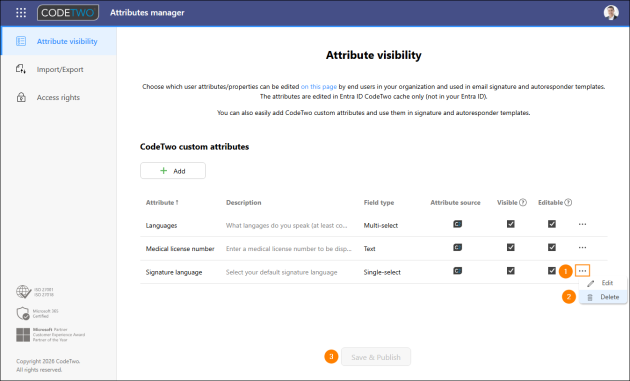
Task: Open more options for Languages row
Action: 582,224
